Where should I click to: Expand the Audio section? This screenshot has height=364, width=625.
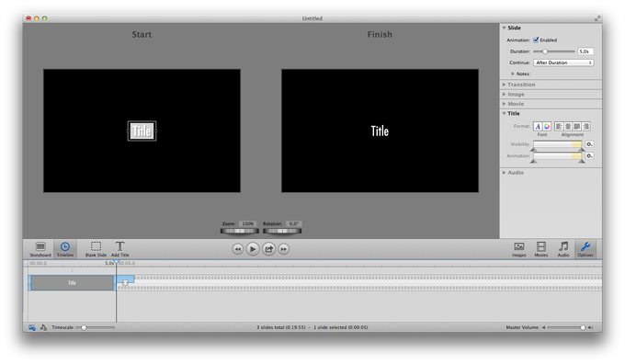505,173
